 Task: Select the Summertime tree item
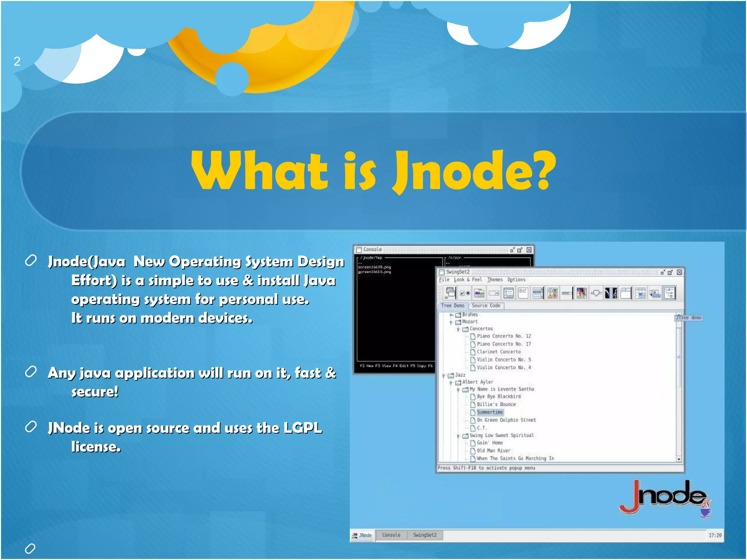[x=490, y=412]
